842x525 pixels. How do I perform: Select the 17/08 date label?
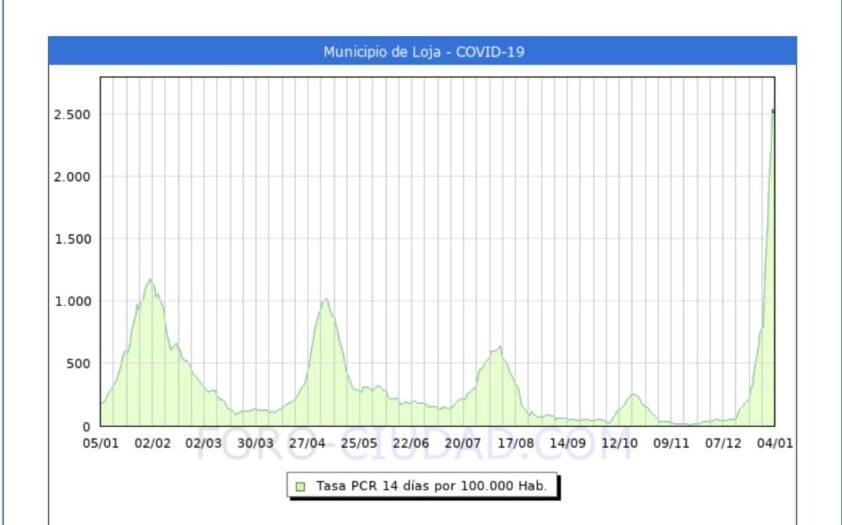[x=516, y=442]
